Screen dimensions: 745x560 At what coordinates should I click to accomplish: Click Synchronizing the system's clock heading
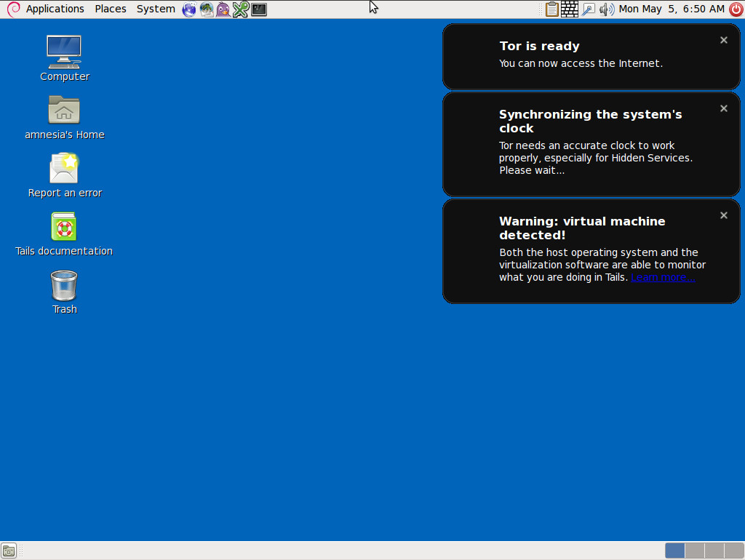591,121
